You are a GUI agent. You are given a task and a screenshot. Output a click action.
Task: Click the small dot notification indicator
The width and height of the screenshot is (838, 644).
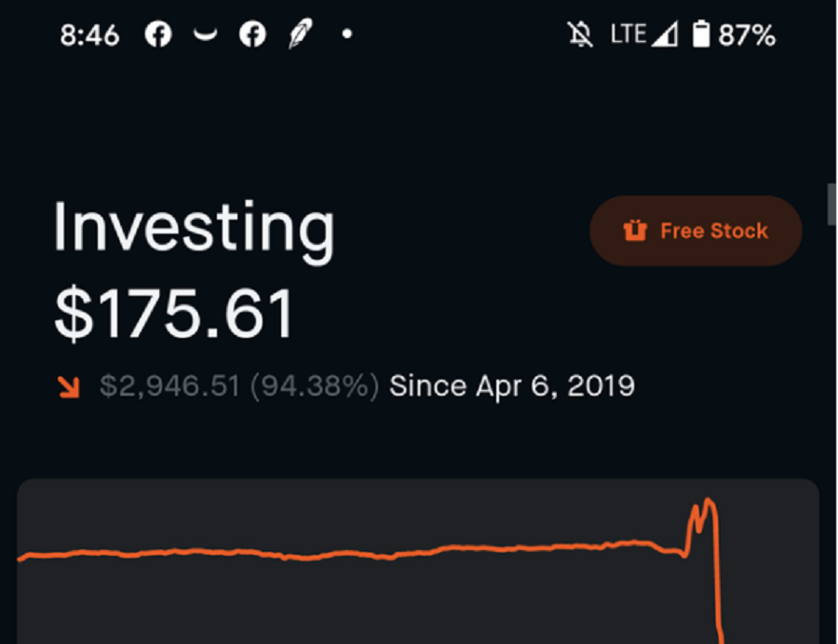[x=347, y=35]
